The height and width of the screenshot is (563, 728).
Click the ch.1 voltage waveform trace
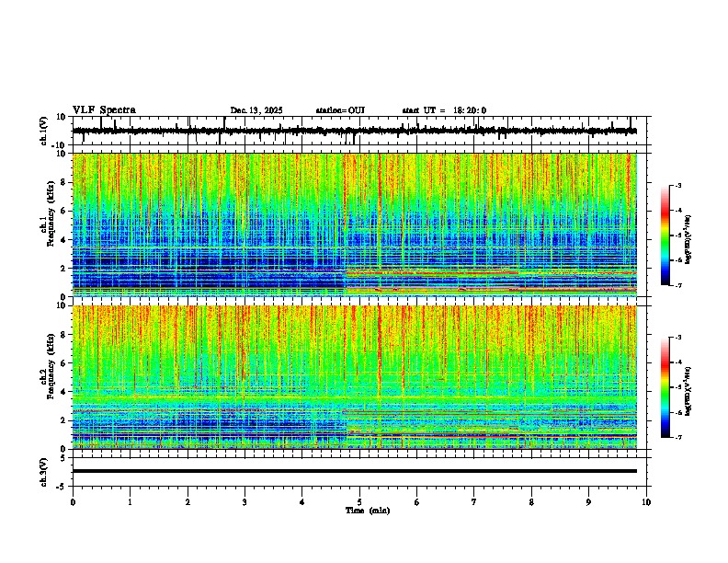click(x=355, y=131)
